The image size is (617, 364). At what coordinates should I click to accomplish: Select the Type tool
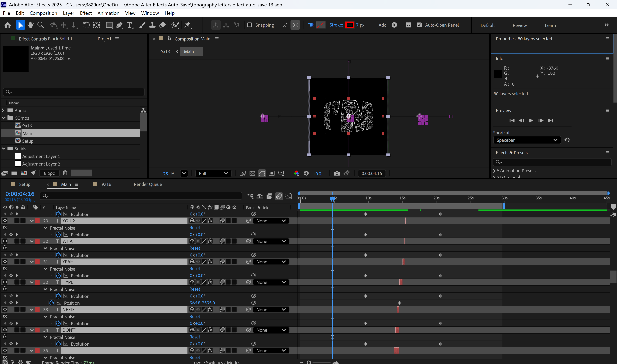click(129, 25)
